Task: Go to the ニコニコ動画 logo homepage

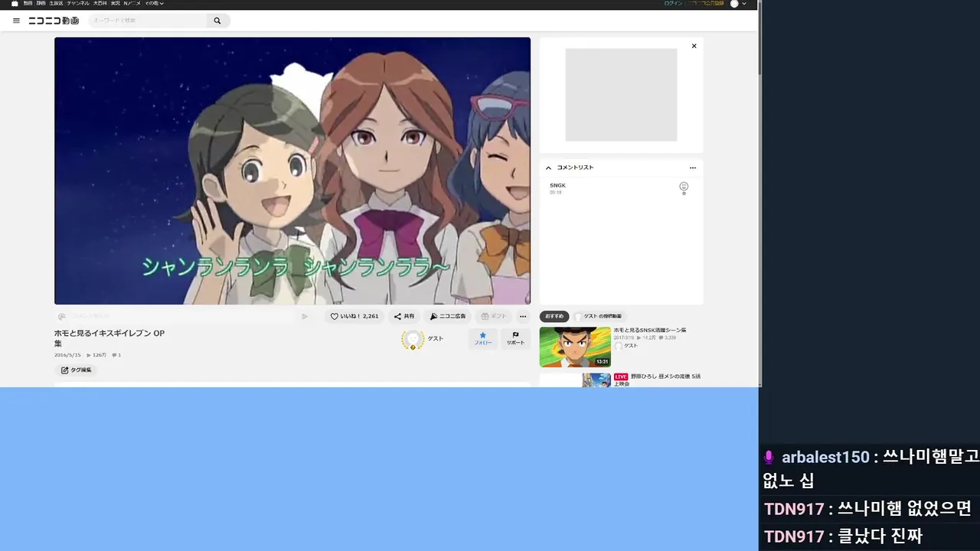Action: pyautogui.click(x=54, y=21)
